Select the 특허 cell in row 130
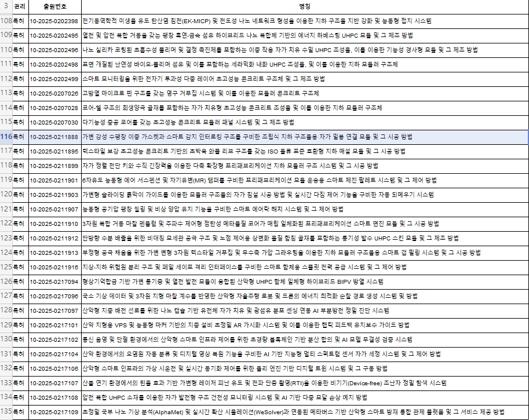Screen dimensions: 529x420 click(19, 339)
